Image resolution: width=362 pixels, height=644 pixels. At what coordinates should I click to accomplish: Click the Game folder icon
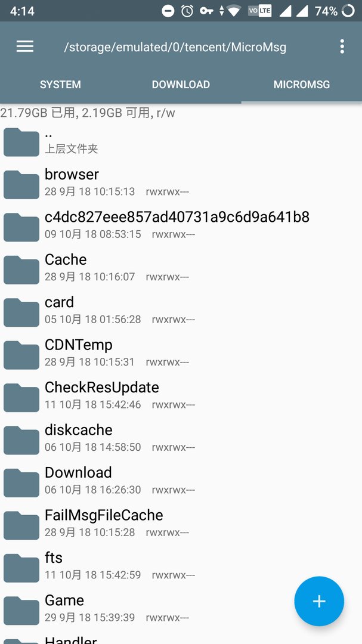pos(21,611)
